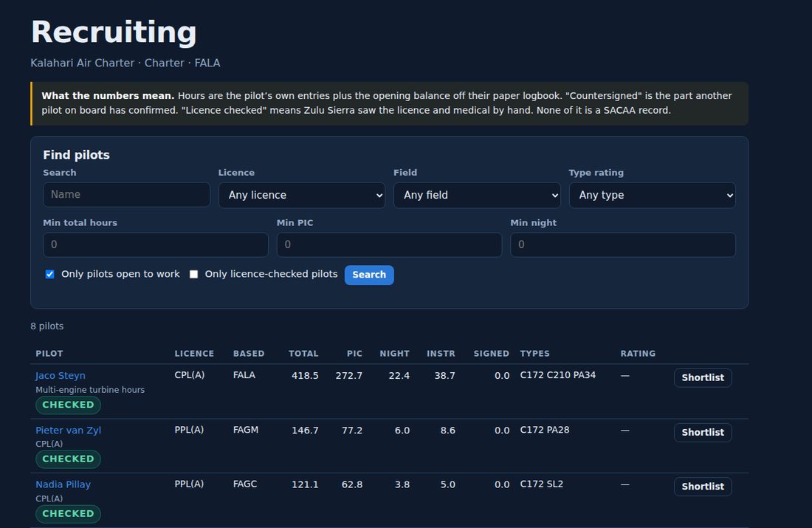Shortlist Jaco Steyn
This screenshot has height=528, width=812.
[703, 378]
